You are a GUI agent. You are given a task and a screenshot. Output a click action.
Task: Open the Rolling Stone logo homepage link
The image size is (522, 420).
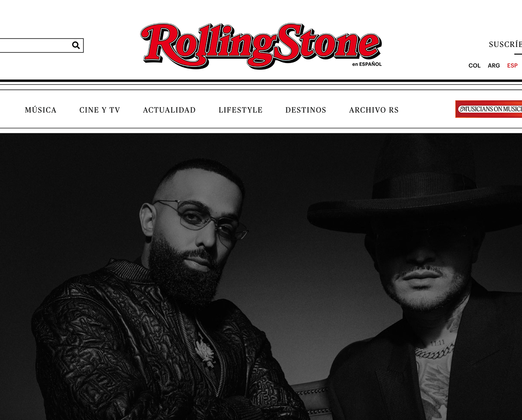[x=261, y=46]
